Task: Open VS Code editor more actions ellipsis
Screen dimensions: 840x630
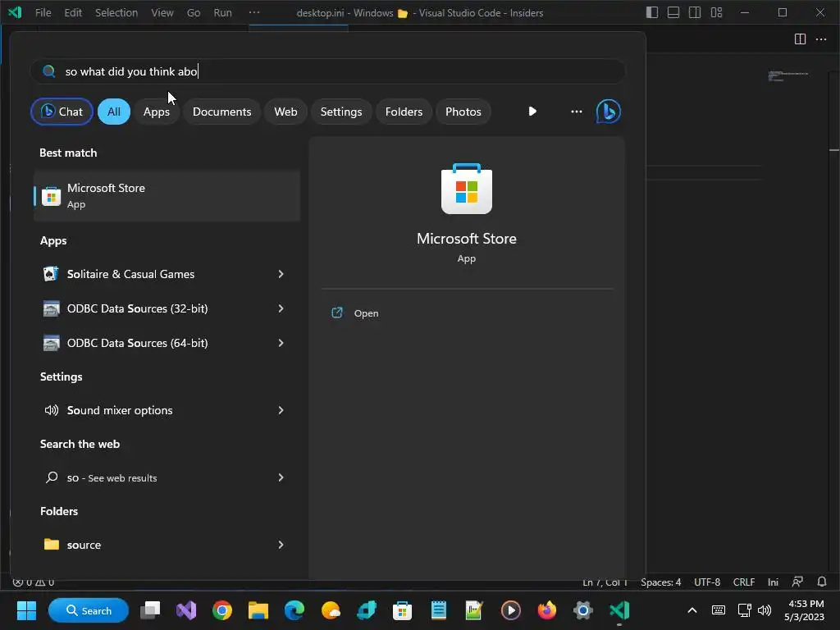Action: tap(820, 39)
